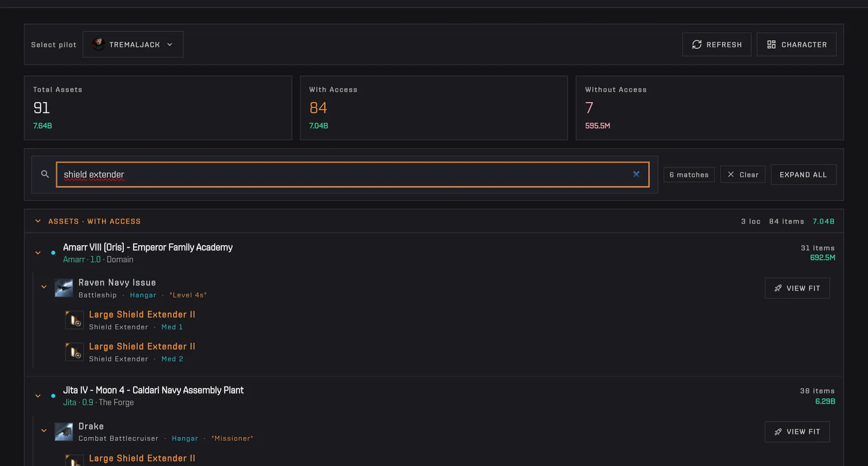Click Expand All button
This screenshot has height=466, width=868.
tap(803, 175)
